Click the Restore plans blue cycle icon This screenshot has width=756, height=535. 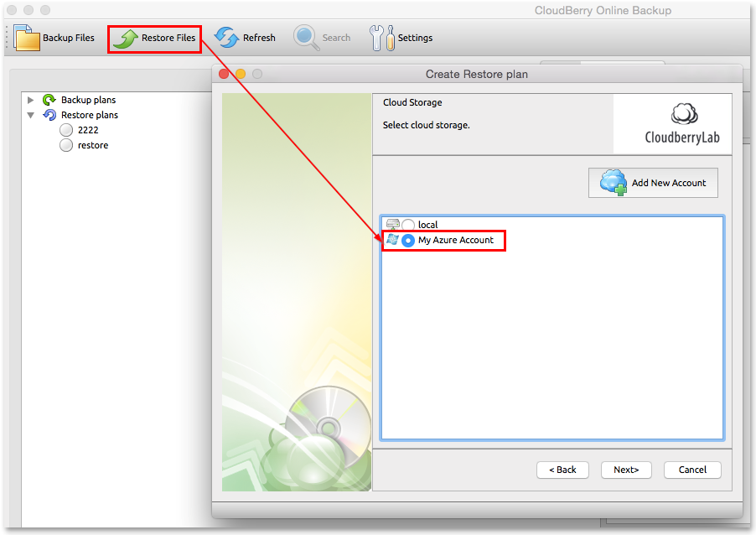tap(49, 115)
